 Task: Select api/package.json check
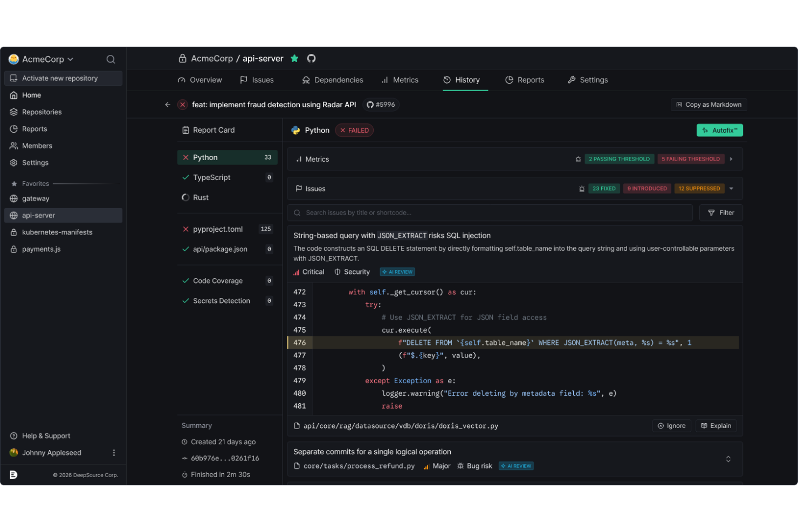tap(227, 249)
